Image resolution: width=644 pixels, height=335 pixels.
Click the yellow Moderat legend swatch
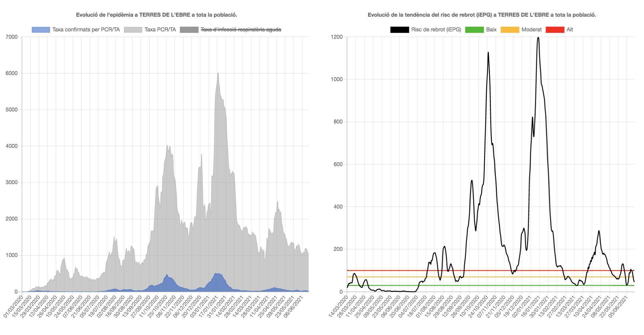pos(510,30)
